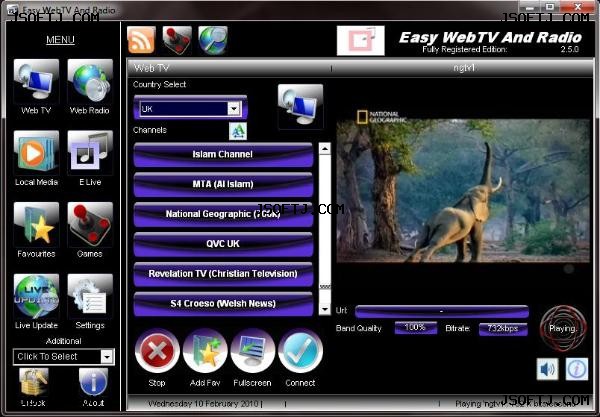Click the Unlock padlock icon
The width and height of the screenshot is (600, 417).
[x=34, y=382]
